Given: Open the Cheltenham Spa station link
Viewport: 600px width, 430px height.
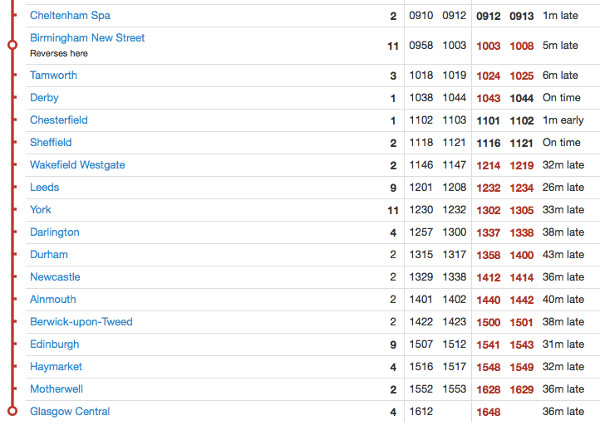Looking at the screenshot, I should pyautogui.click(x=70, y=16).
